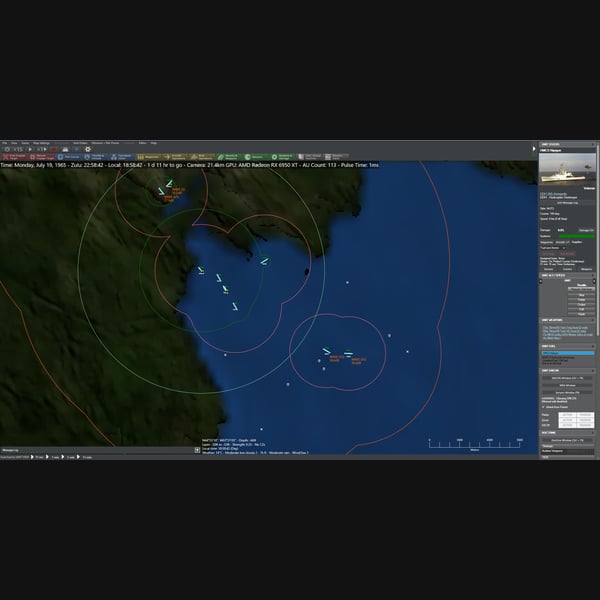Click the blue Formation Editor toolbar button
This screenshot has height=600, width=600.
122,157
